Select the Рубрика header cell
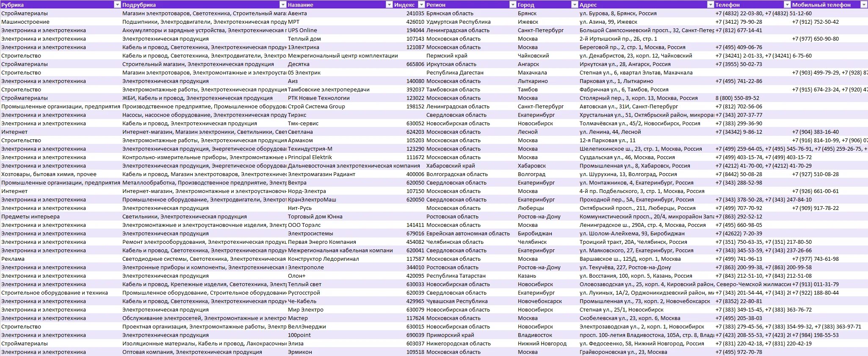The image size is (868, 356). pos(61,5)
